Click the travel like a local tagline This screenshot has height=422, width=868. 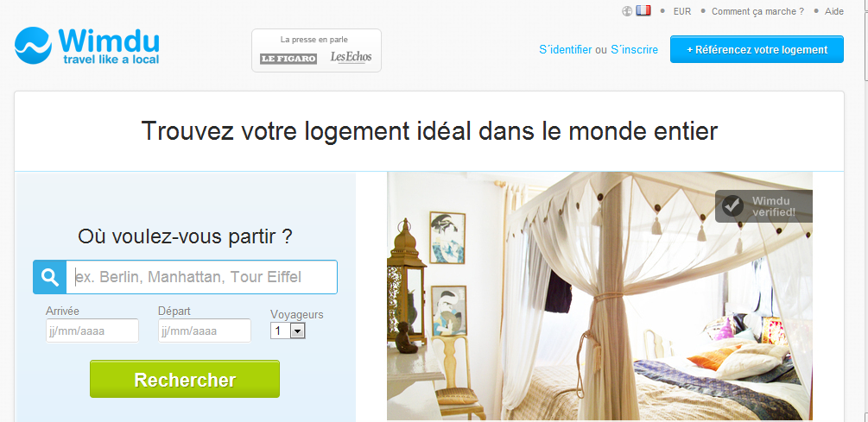click(111, 60)
